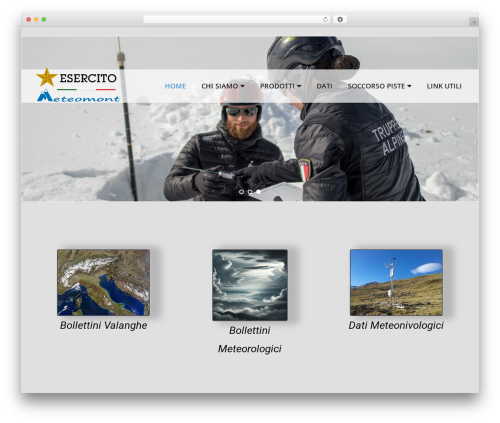Open the DATI menu item
500x423 pixels.
pyautogui.click(x=324, y=86)
